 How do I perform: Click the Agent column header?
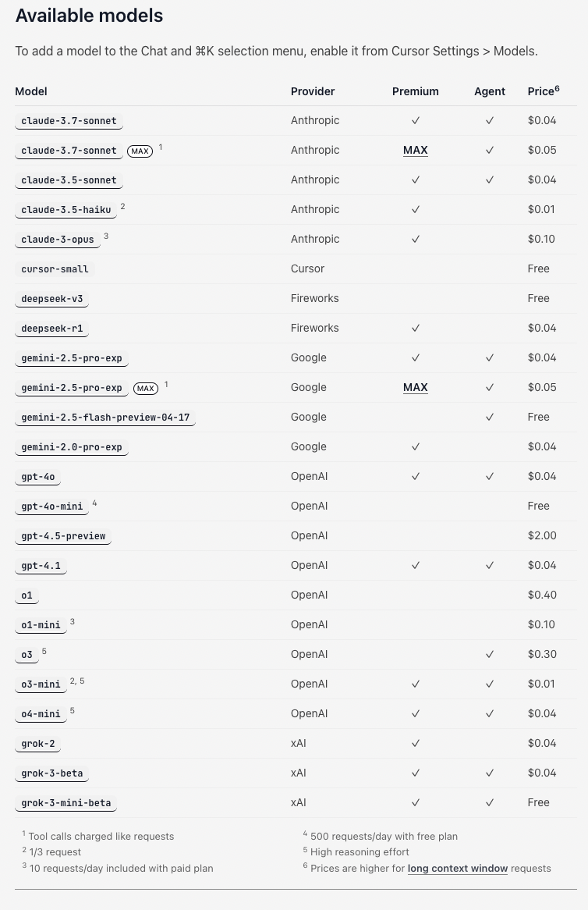[490, 91]
